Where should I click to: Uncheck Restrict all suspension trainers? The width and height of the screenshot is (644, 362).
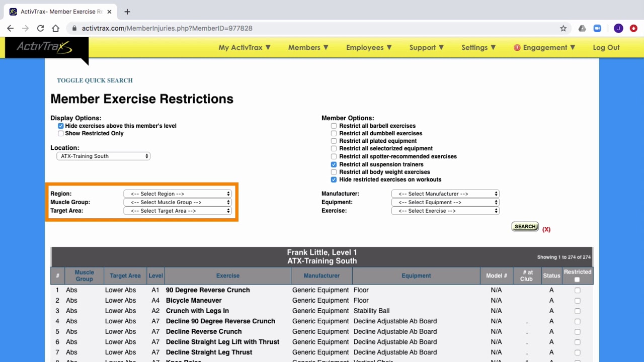tap(334, 164)
